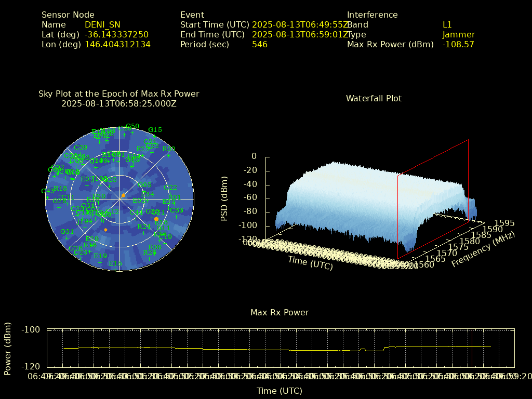
Task: Click the G15 satellite marker in sky plot
Action: point(155,130)
